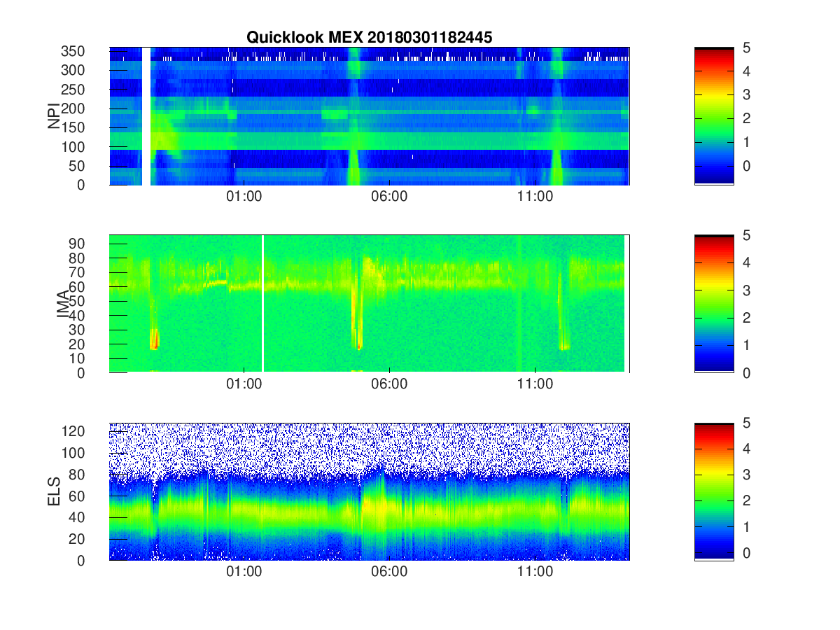Viewport: 840px width, 630px height.
Task: Click the 11:00 time label under ELS plot
Action: 535,572
